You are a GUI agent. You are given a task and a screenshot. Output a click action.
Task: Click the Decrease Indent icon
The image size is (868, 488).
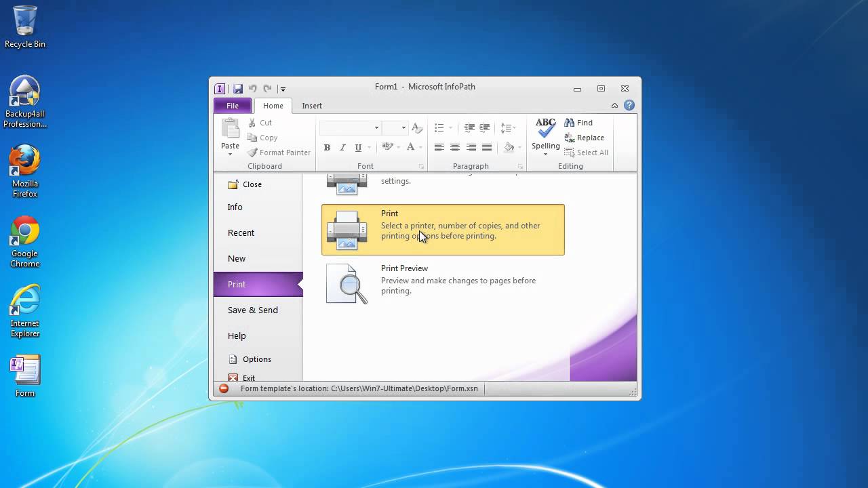tap(469, 127)
